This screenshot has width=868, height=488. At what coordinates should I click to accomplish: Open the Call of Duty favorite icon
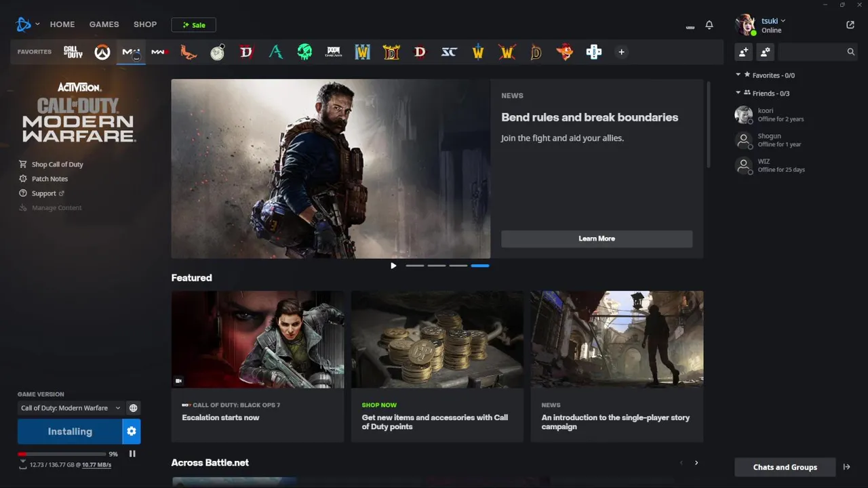[73, 52]
